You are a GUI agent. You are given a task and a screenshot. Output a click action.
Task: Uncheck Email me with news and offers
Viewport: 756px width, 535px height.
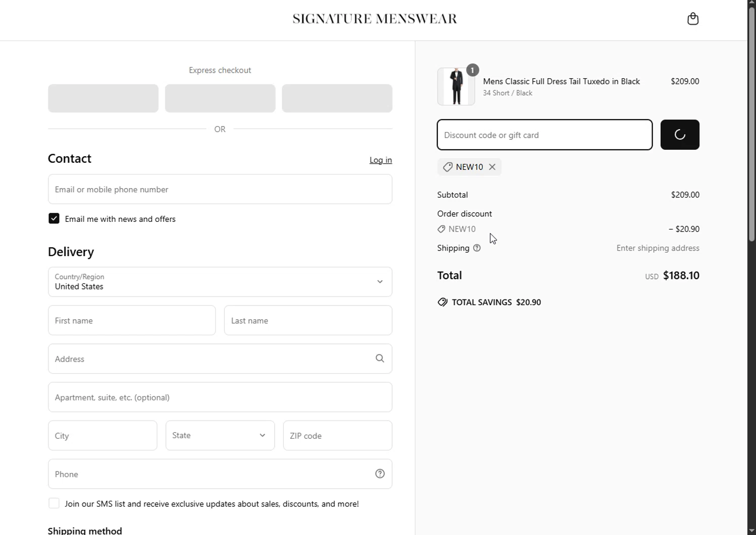(x=54, y=218)
